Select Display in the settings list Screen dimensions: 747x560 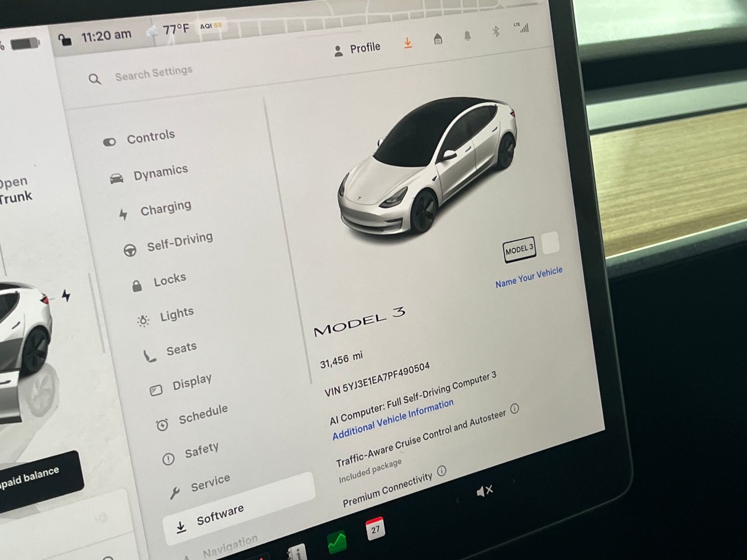[x=181, y=385]
